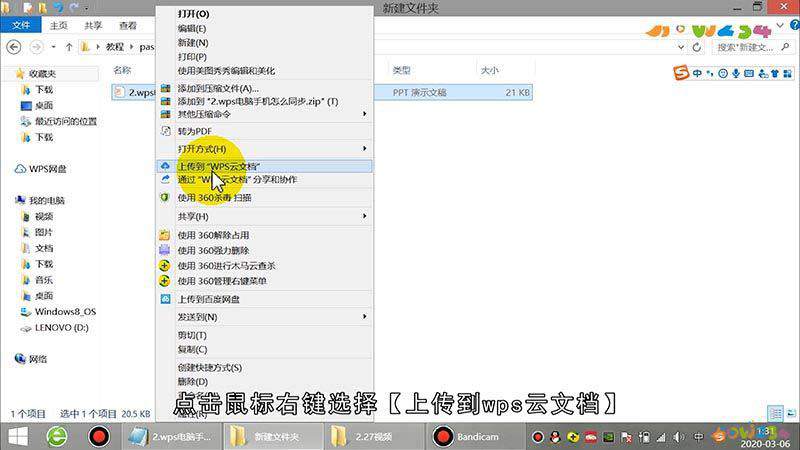Refresh the folder view
The image size is (800, 450).
tap(697, 47)
